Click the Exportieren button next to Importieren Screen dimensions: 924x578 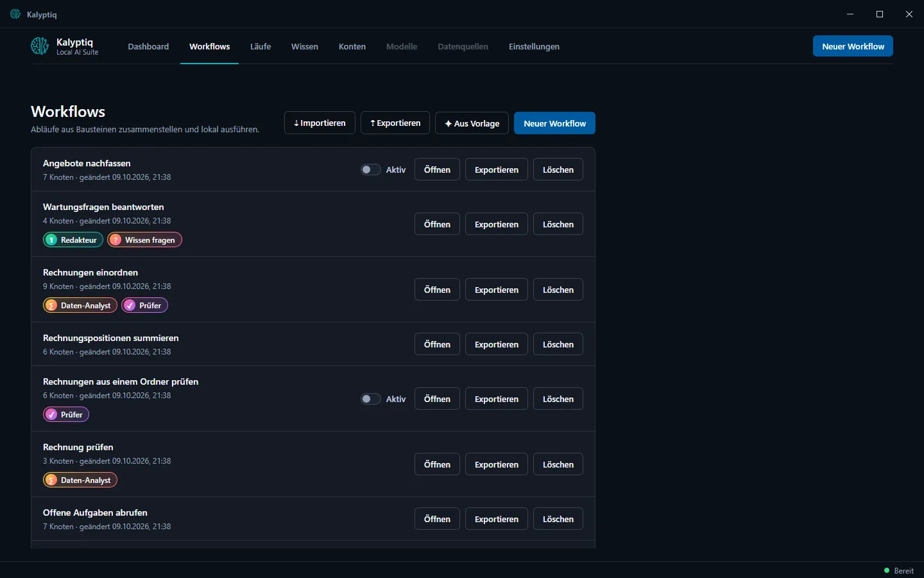click(x=395, y=123)
